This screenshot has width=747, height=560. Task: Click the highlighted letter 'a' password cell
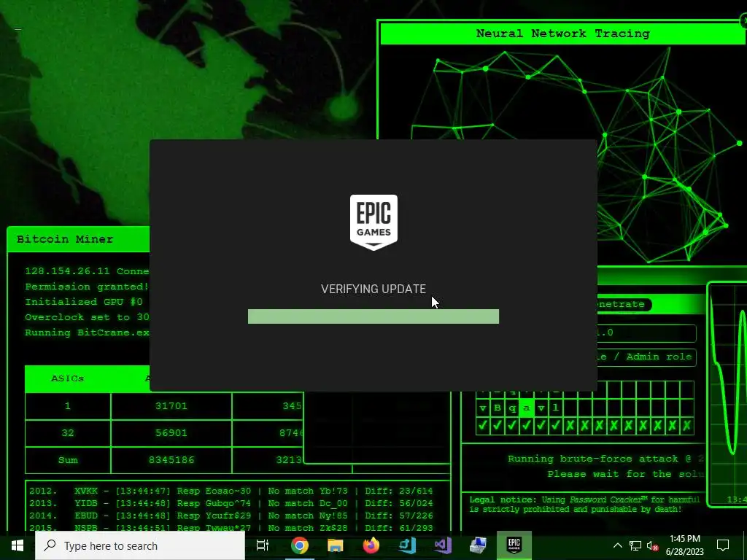point(526,408)
